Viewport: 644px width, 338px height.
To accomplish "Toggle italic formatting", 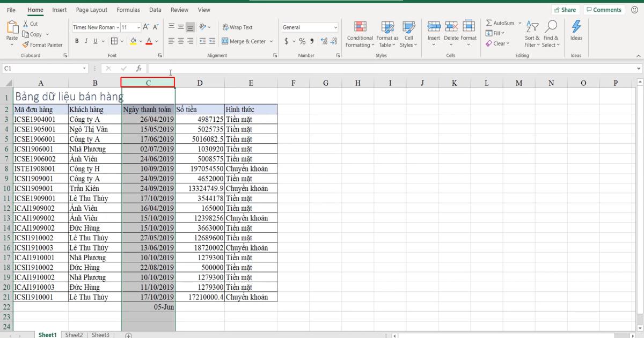I will click(86, 41).
